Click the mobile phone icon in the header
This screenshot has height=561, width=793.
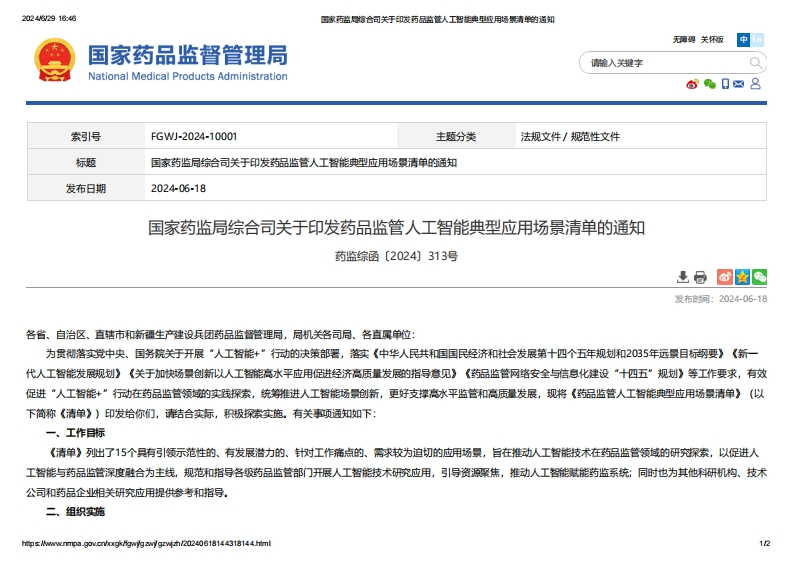coord(725,84)
